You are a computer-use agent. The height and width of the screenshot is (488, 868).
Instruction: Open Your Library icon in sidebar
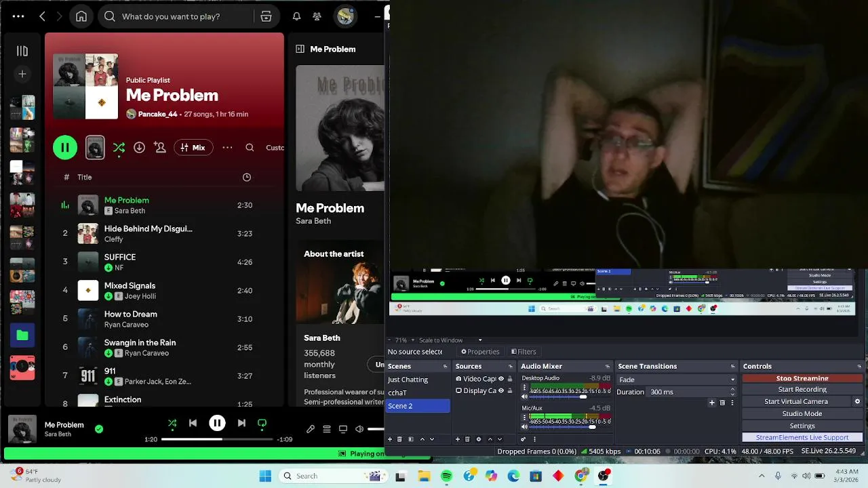tap(22, 51)
